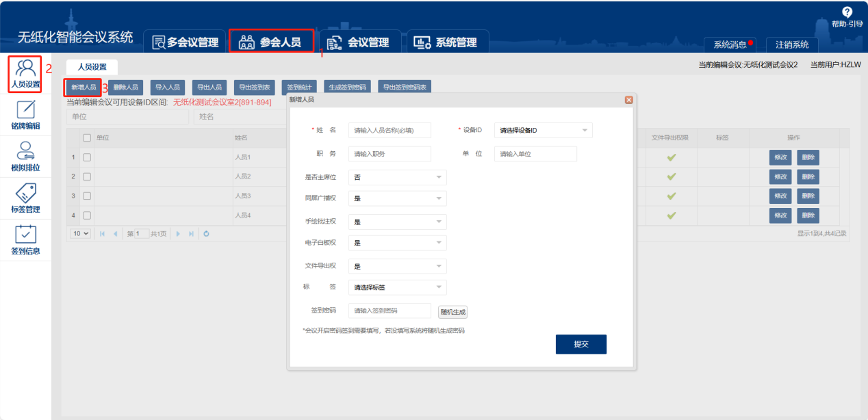
Task: Tick the checkbox for row 1 人员1
Action: (x=87, y=157)
